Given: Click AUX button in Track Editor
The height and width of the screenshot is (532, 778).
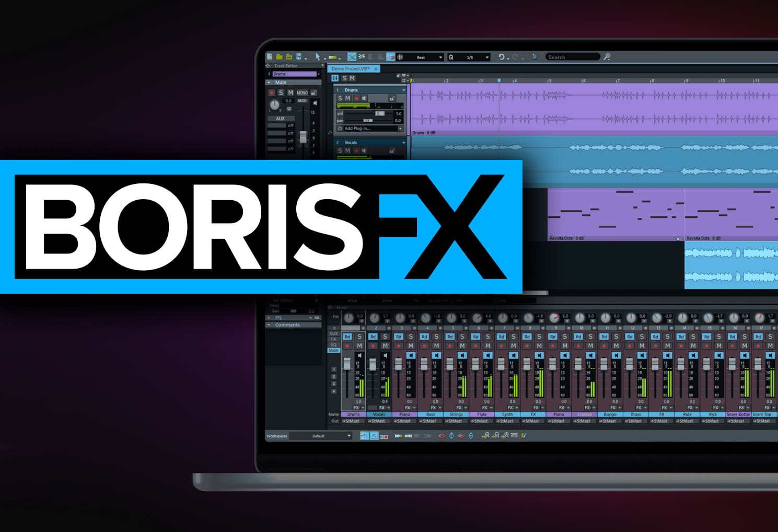Looking at the screenshot, I should pos(281,118).
